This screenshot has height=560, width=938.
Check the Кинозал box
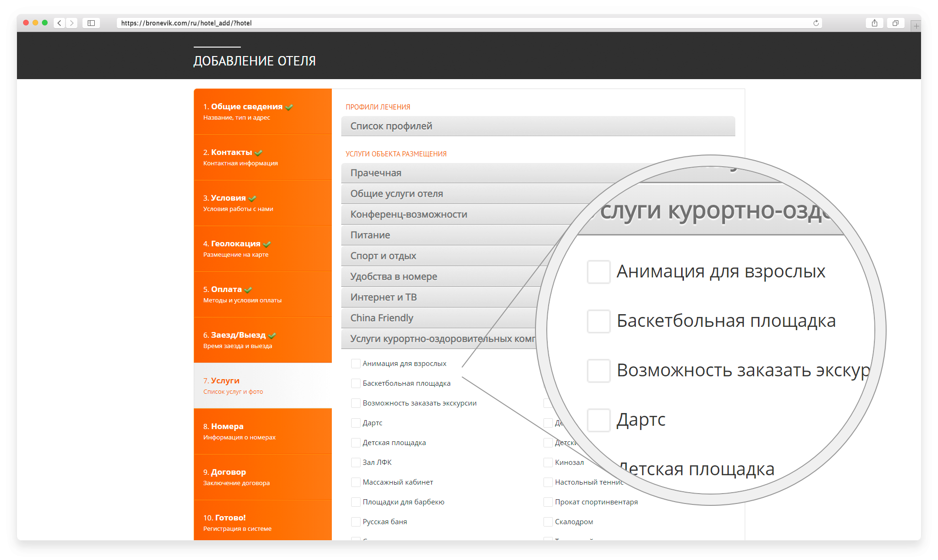click(x=548, y=463)
